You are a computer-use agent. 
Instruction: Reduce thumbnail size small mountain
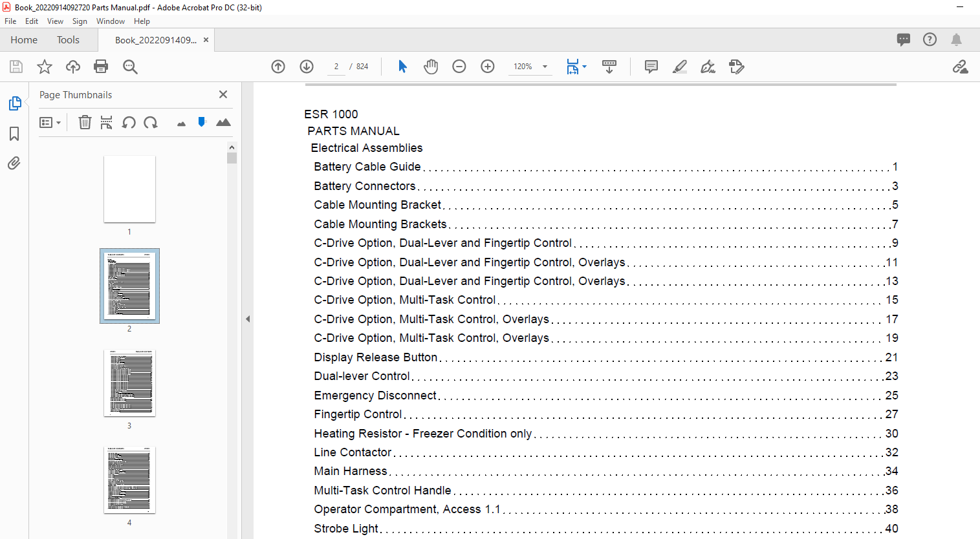point(181,123)
